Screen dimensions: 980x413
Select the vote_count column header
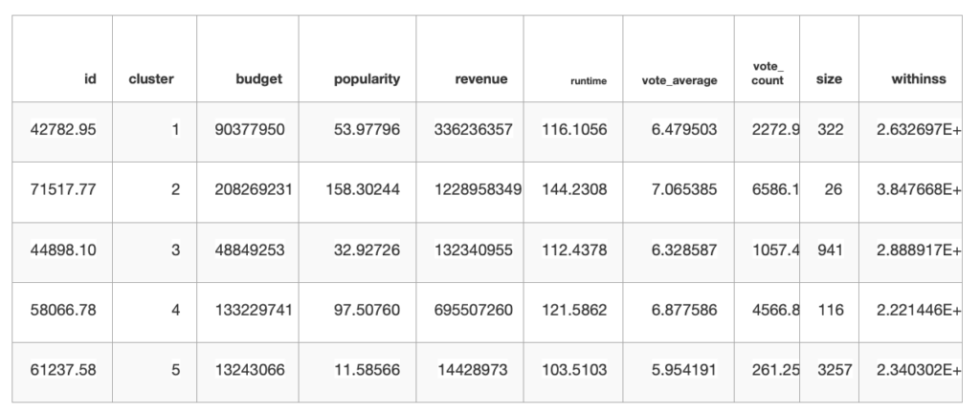click(x=768, y=74)
